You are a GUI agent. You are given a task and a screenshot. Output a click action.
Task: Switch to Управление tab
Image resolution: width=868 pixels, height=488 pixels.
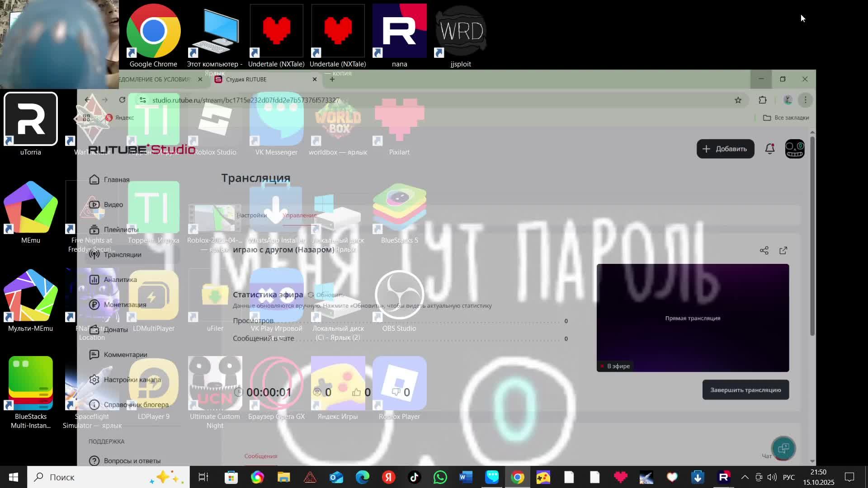click(x=299, y=215)
